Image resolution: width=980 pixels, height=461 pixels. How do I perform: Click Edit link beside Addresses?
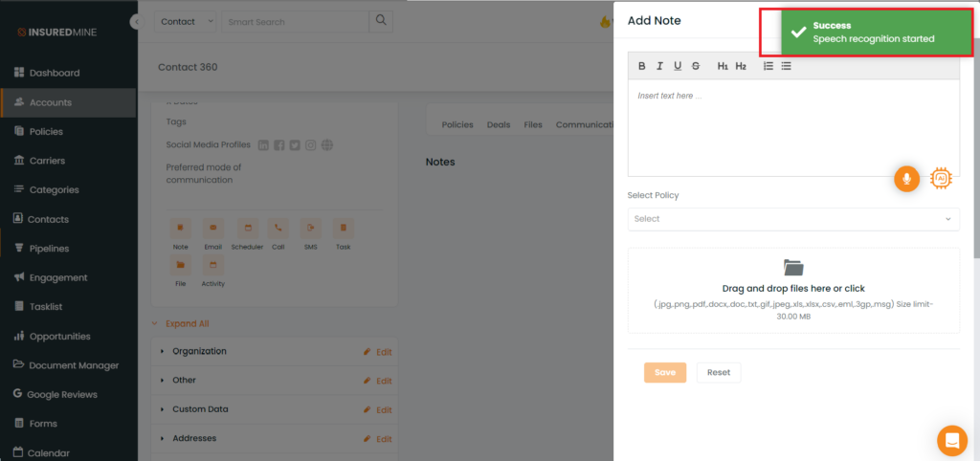(378, 439)
